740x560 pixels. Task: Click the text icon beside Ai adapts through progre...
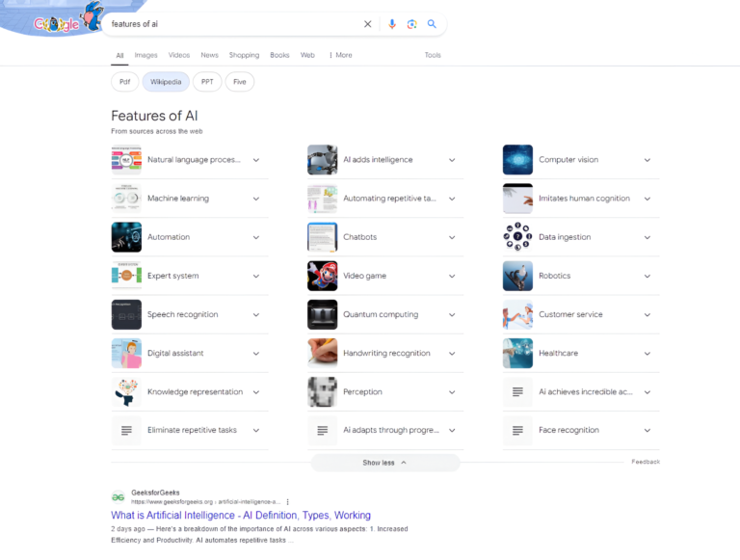tap(323, 430)
